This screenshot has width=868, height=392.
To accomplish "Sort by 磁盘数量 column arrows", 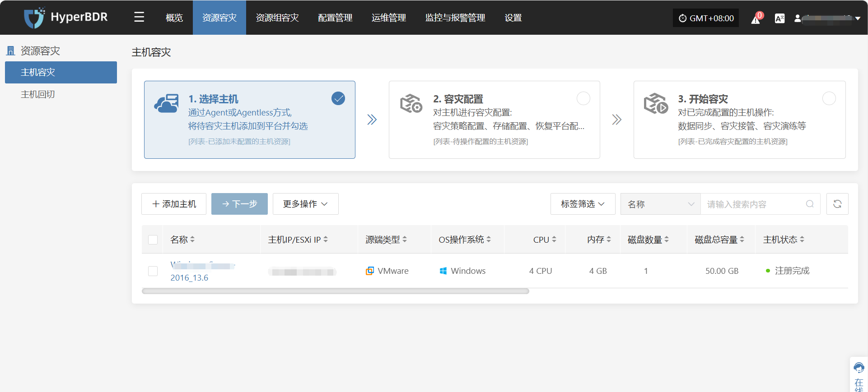I will (x=667, y=240).
